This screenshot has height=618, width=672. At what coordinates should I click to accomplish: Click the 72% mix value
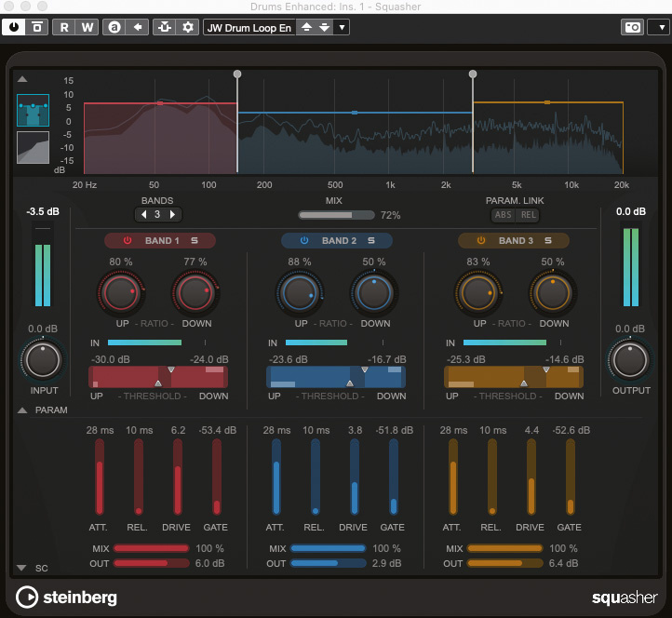(x=390, y=215)
